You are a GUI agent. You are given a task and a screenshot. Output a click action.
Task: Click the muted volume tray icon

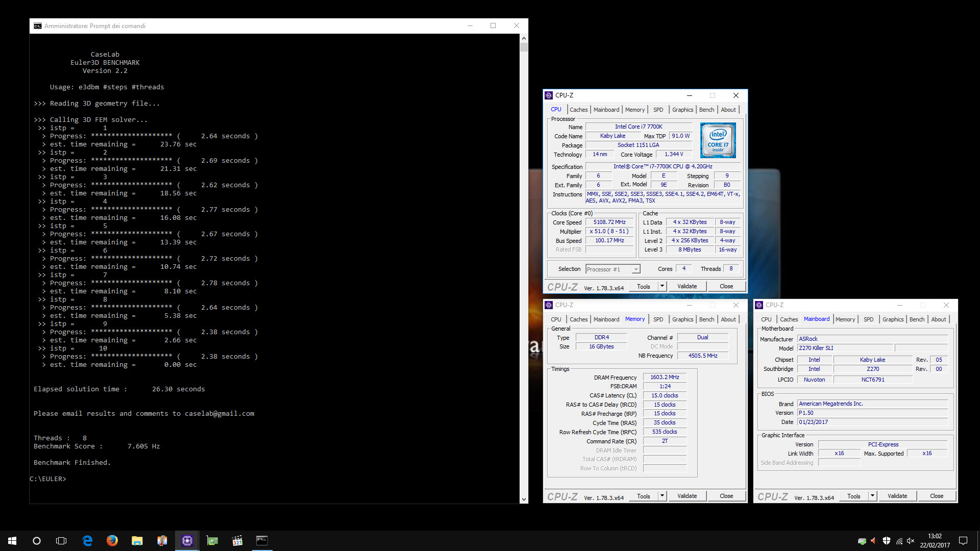coord(911,541)
